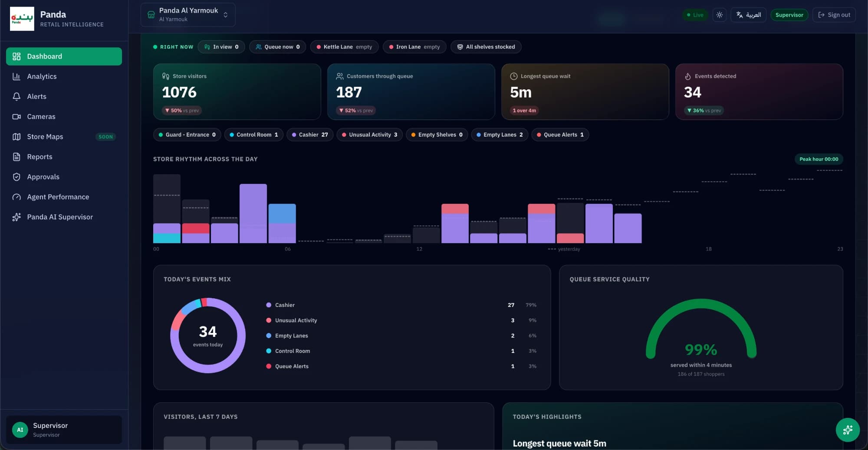Image resolution: width=868 pixels, height=450 pixels.
Task: Click the Live status indicator
Action: 695,15
